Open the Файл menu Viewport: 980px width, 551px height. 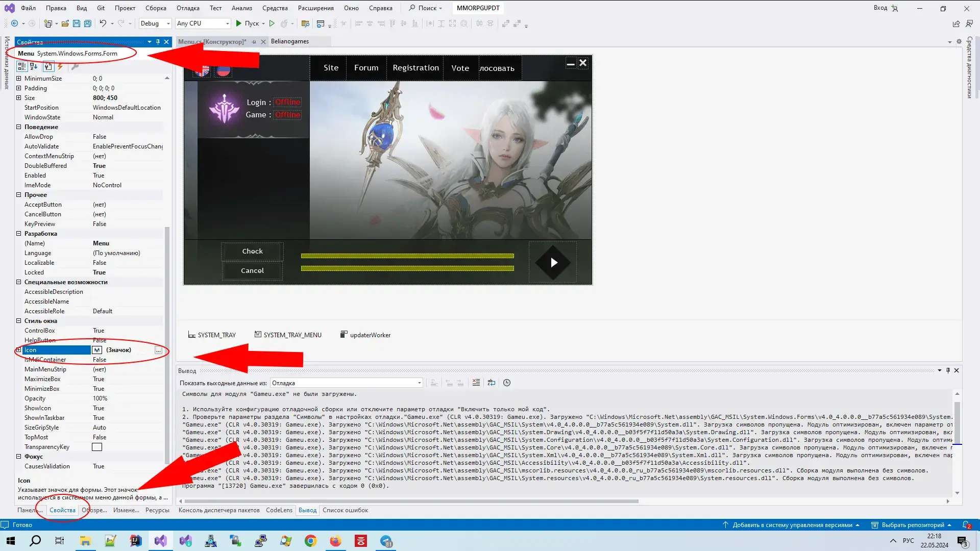[28, 8]
